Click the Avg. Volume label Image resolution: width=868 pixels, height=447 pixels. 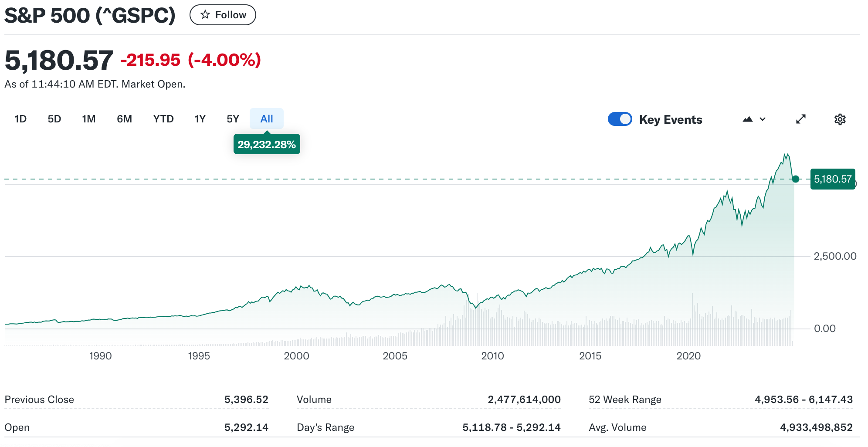[617, 427]
